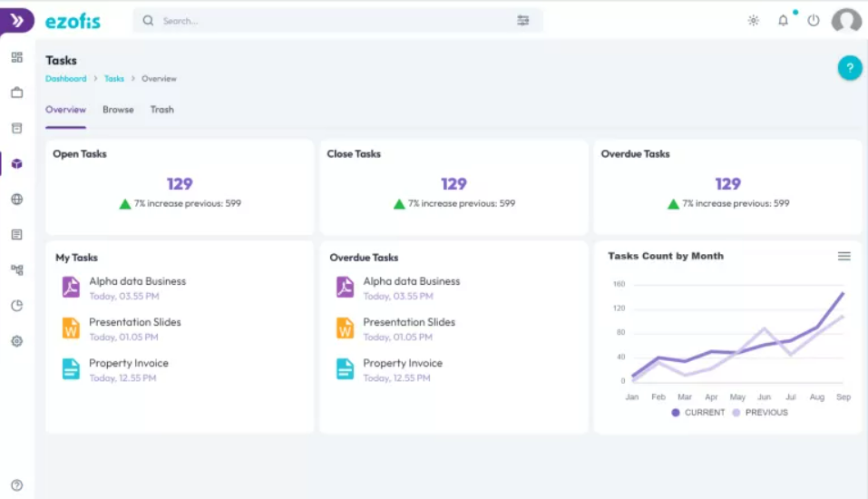Viewport: 868px width, 499px height.
Task: Open search filter options slider icon
Action: [x=522, y=21]
